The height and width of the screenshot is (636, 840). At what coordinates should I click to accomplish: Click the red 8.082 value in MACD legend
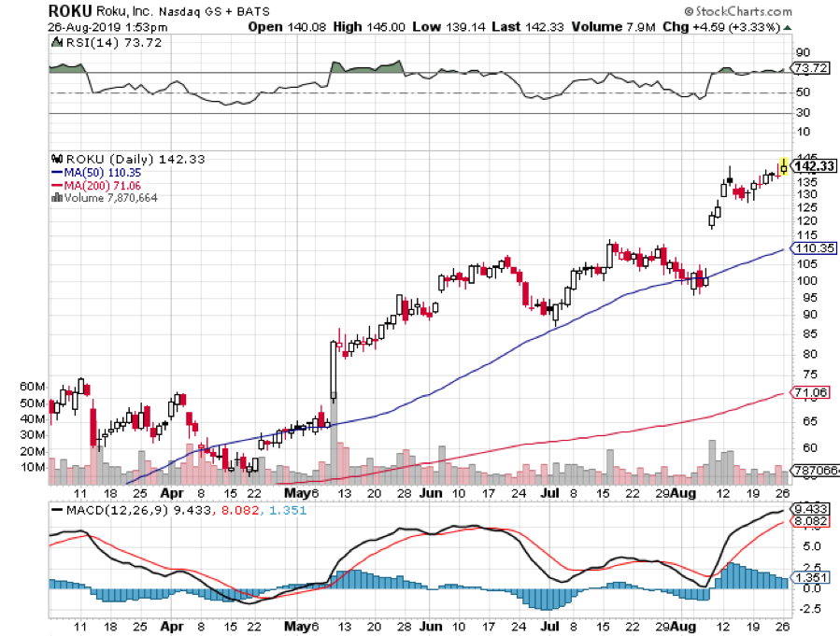pyautogui.click(x=240, y=510)
